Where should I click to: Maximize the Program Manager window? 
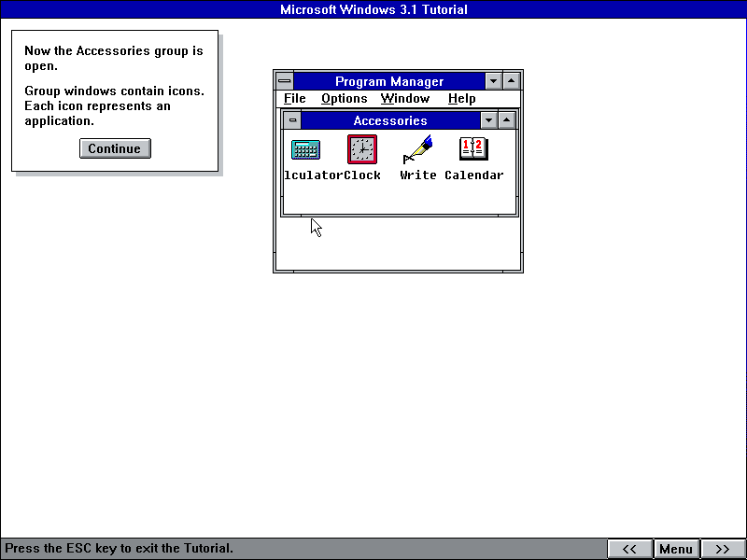click(511, 81)
